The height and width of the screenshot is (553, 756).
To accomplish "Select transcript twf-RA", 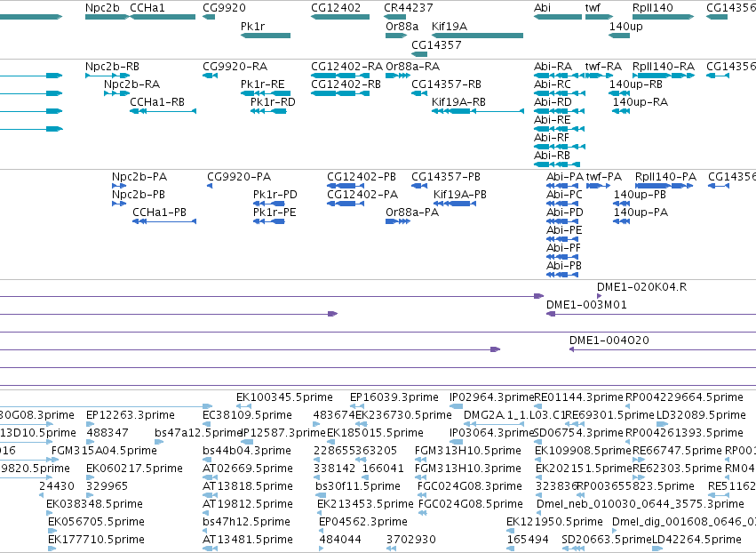I will [x=598, y=76].
